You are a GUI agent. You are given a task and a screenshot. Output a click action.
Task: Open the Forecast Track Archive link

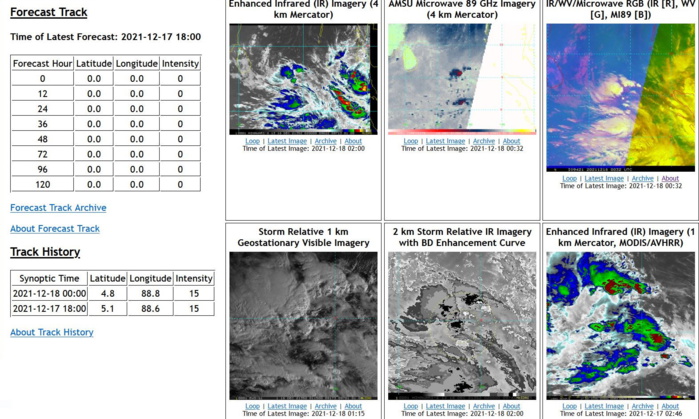pos(58,208)
